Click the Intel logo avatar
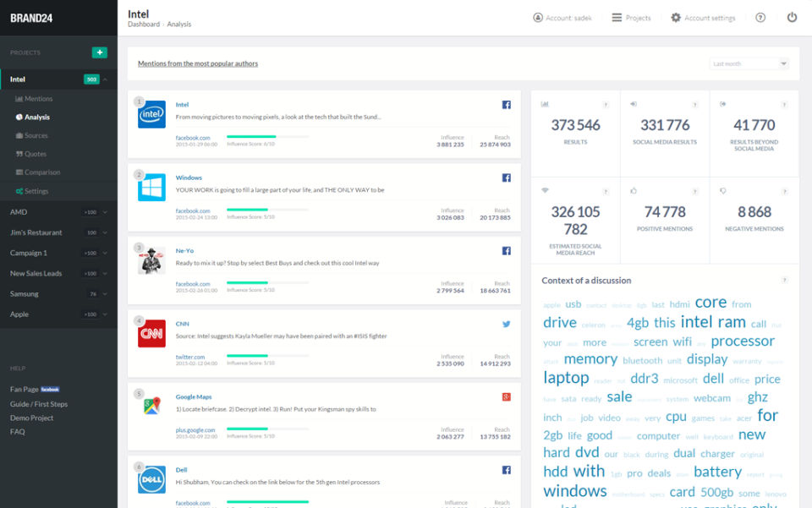The width and height of the screenshot is (812, 508). (151, 114)
